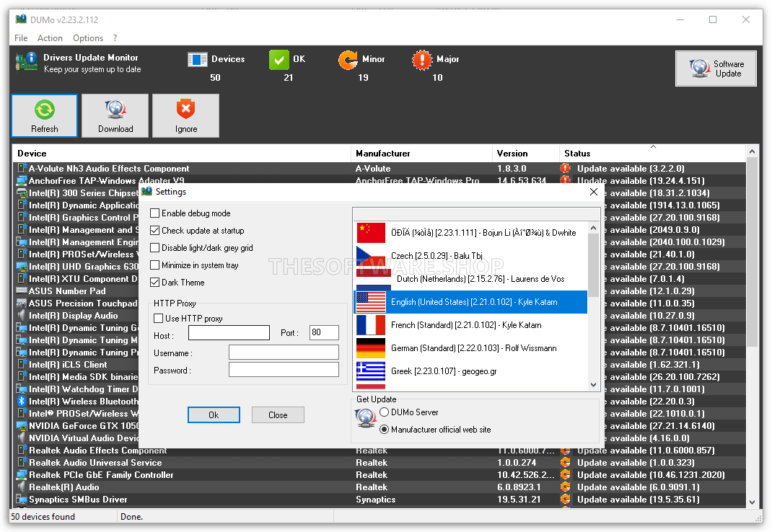The width and height of the screenshot is (772, 532).
Task: Click Synaptics SMBus Driver row
Action: [379, 499]
